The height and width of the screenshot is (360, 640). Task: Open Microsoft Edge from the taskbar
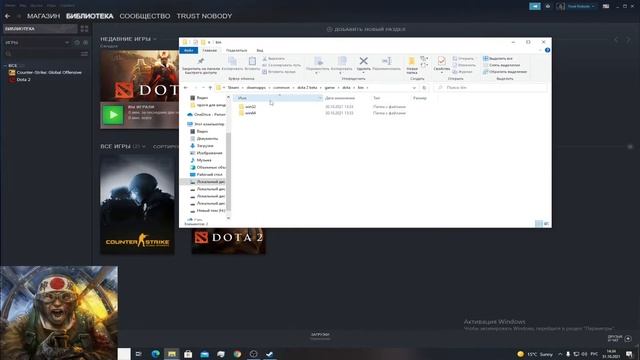pos(156,354)
